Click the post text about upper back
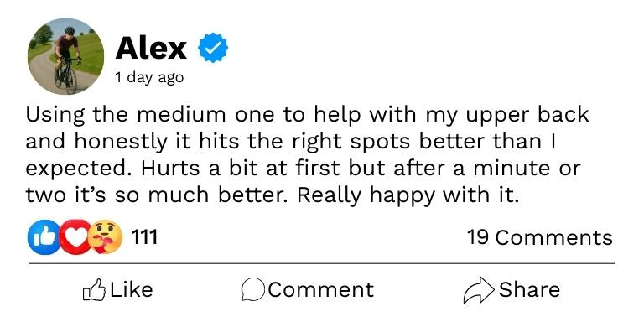This screenshot has height=322, width=644. pos(307,155)
